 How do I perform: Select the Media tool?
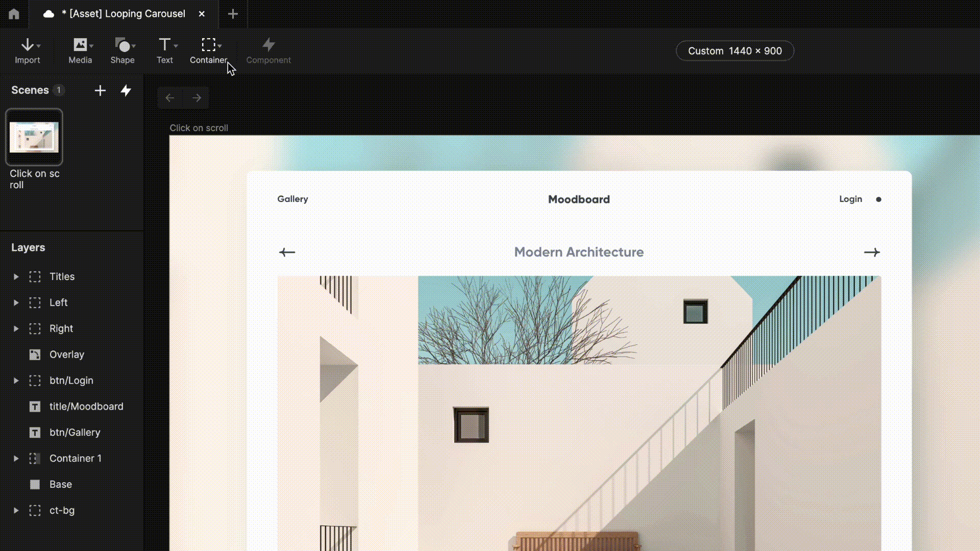pos(80,51)
